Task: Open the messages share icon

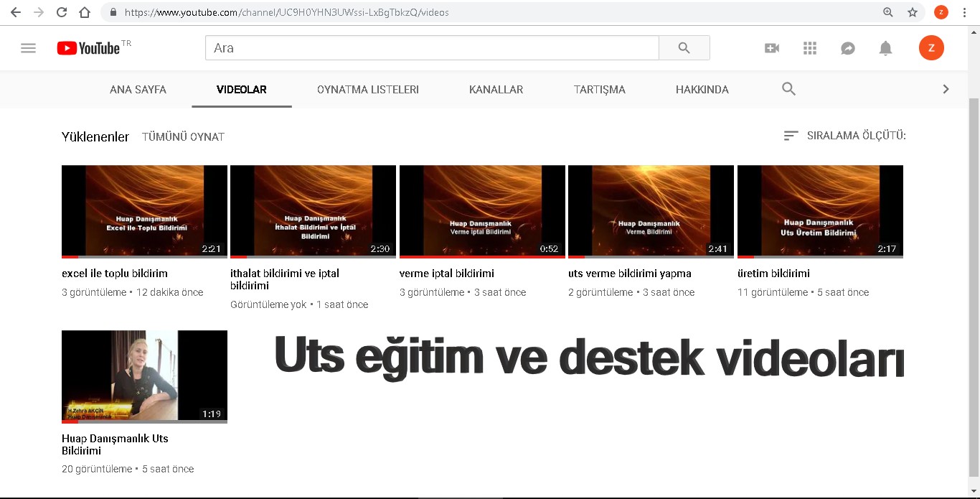Action: pos(848,48)
